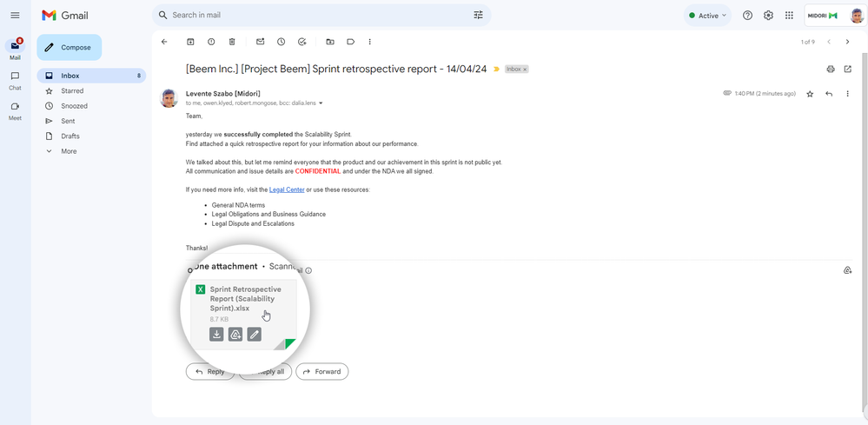Open the Meet section
This screenshot has width=868, height=425.
pos(15,110)
